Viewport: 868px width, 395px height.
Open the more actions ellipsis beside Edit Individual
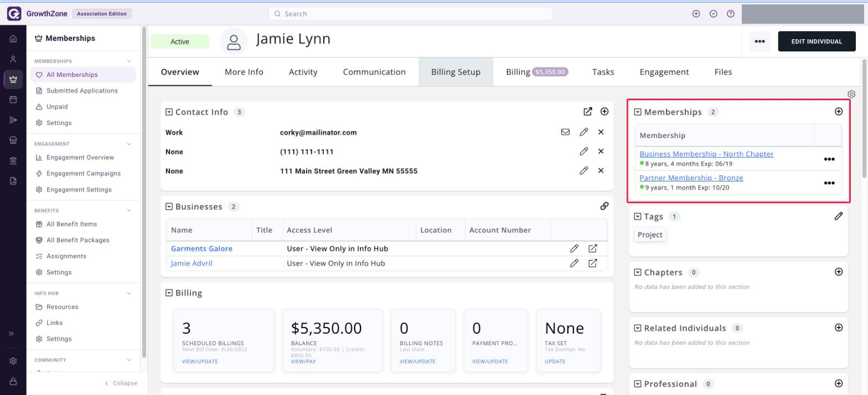(x=759, y=41)
